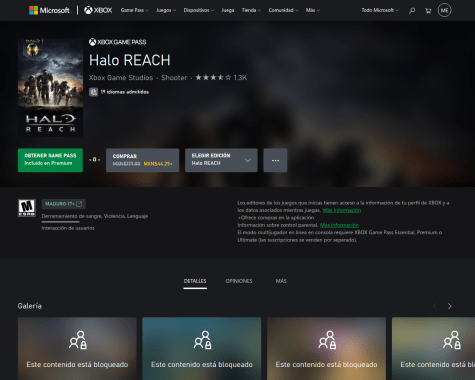The height and width of the screenshot is (380, 475).
Task: Click the 'Shooter' genre text
Action: coord(174,78)
